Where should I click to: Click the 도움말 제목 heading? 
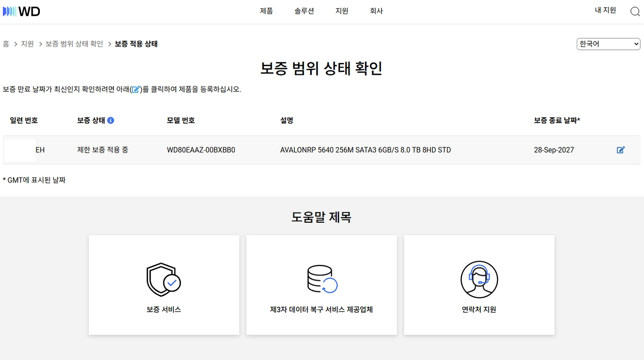point(321,217)
